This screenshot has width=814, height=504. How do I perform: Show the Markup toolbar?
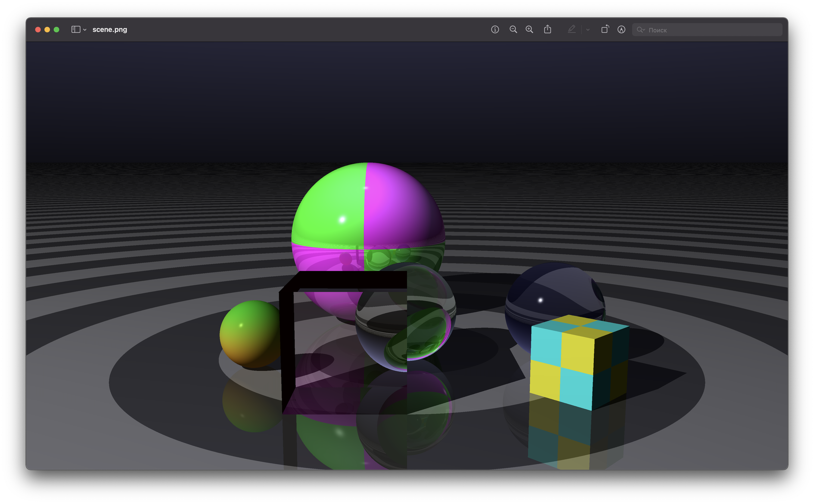coord(621,30)
